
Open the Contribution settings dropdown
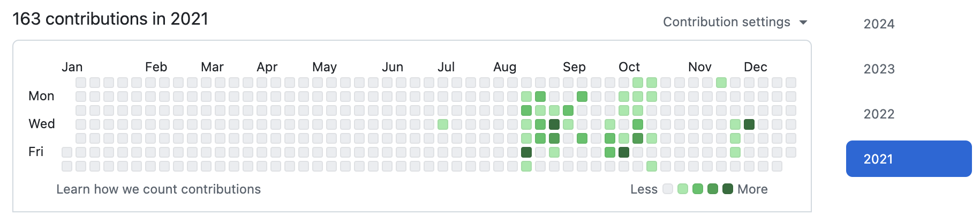pyautogui.click(x=735, y=22)
